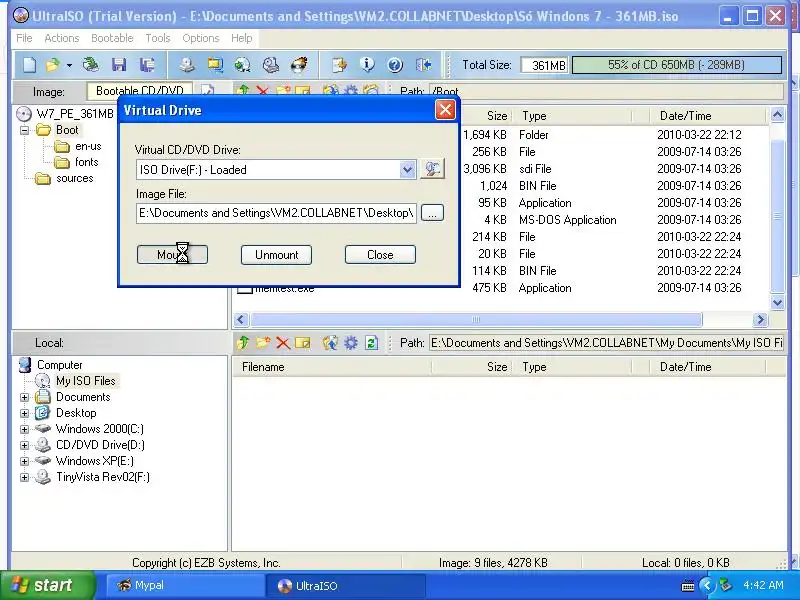Click the Help question mark icon

pyautogui.click(x=395, y=65)
